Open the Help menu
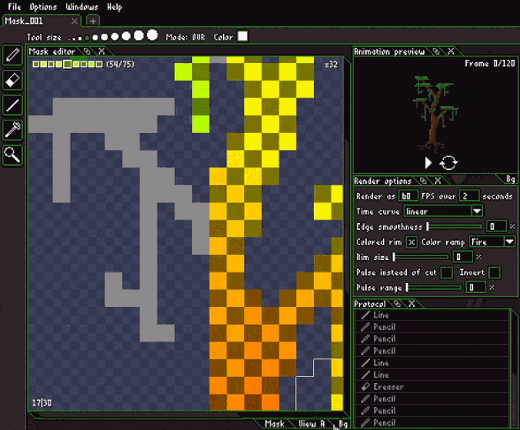 (x=114, y=7)
